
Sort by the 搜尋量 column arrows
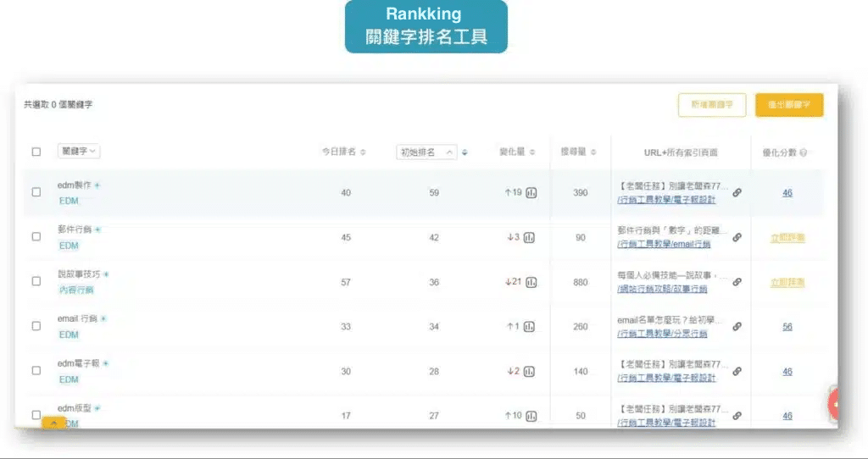coord(593,152)
